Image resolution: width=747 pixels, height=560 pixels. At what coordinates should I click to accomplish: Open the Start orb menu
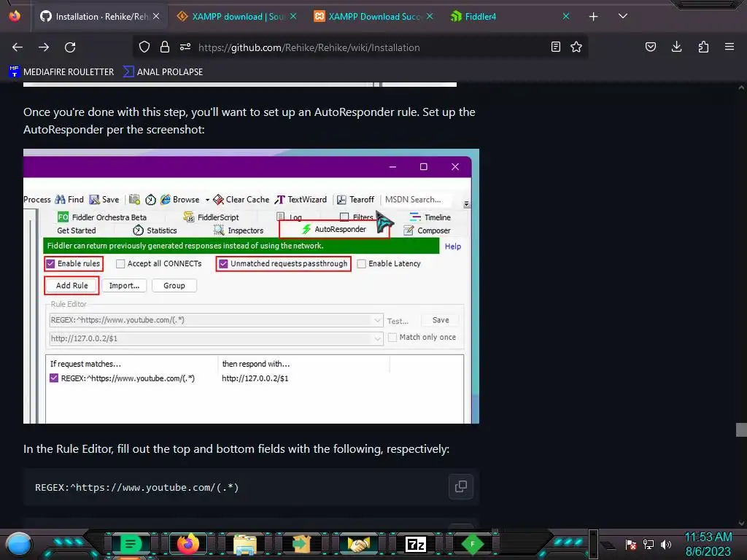19,544
